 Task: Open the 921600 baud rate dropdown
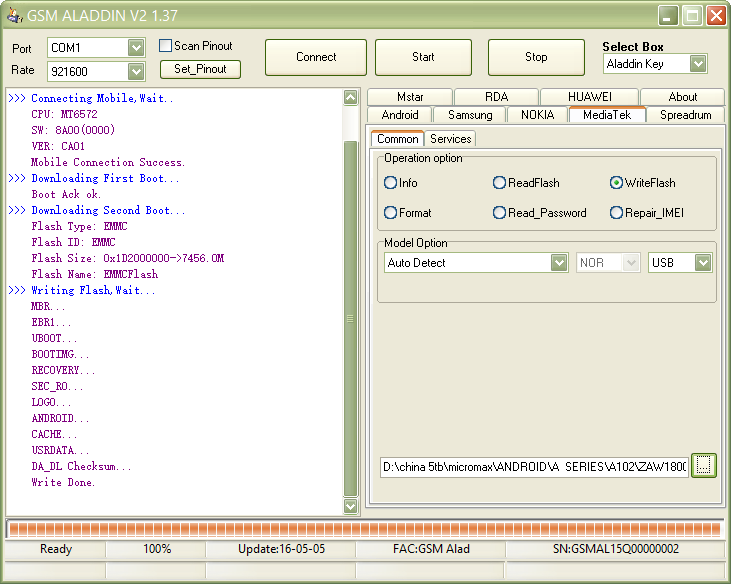pos(136,71)
